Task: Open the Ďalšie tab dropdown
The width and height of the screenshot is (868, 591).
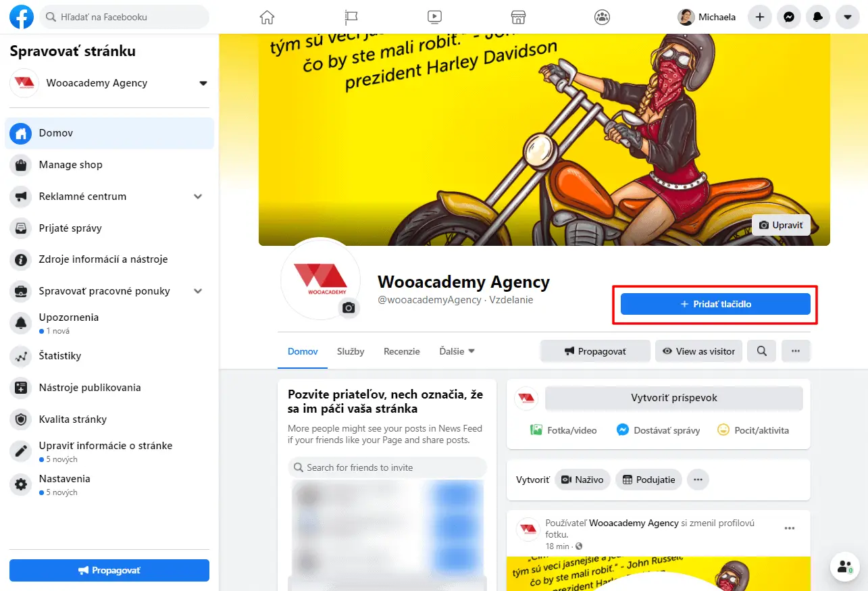Action: pyautogui.click(x=457, y=351)
